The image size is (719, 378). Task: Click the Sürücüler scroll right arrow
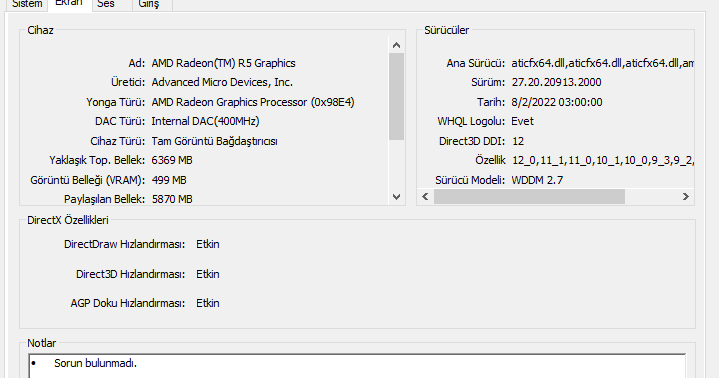(x=686, y=197)
